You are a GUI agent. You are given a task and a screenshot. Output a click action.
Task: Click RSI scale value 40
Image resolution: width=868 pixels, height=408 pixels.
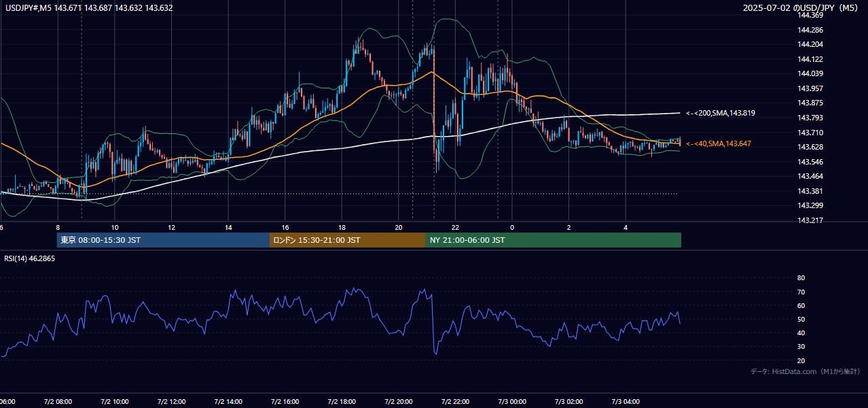click(801, 333)
